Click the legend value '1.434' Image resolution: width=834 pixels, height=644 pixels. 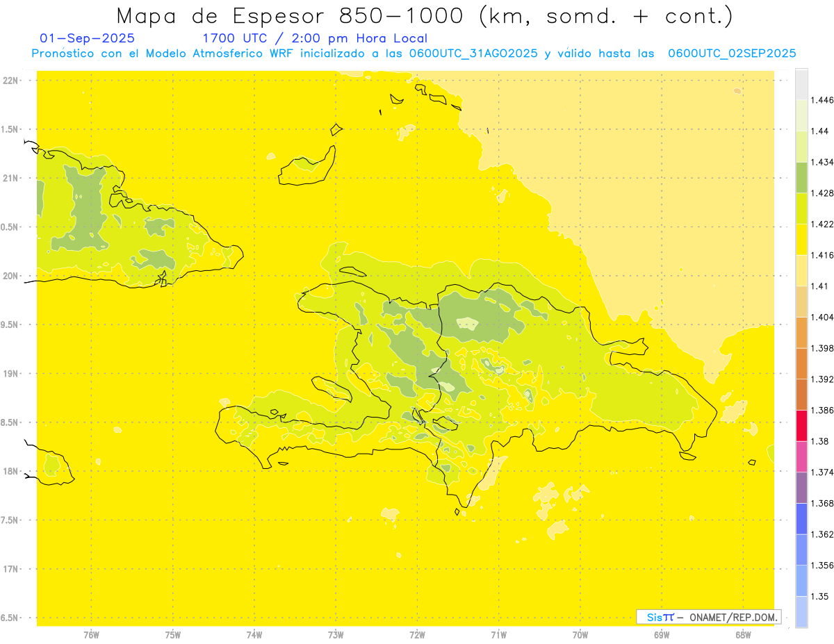tap(823, 163)
